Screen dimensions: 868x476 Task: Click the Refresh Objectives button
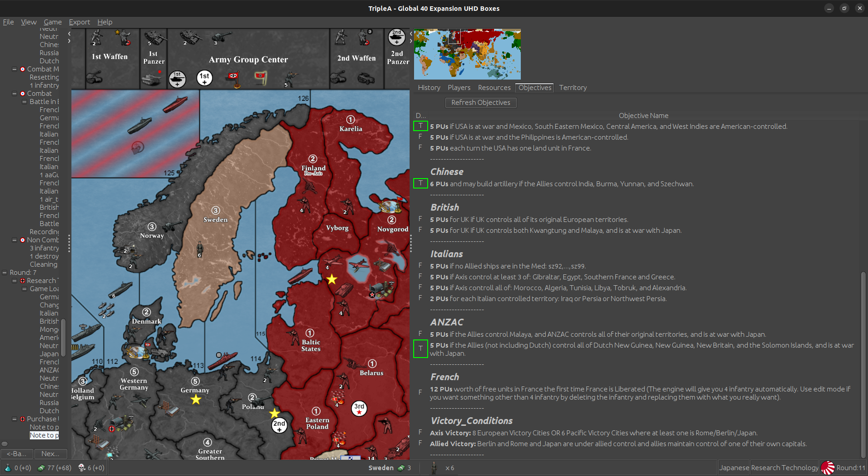coord(481,103)
